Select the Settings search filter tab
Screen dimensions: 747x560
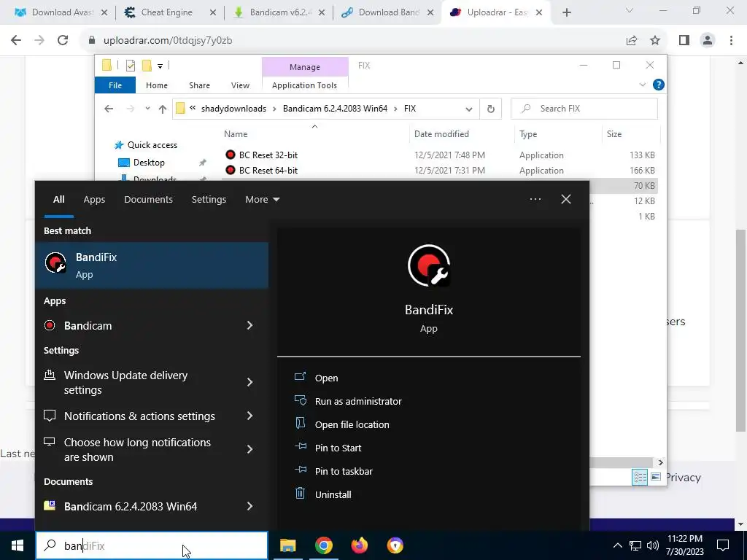coord(209,200)
